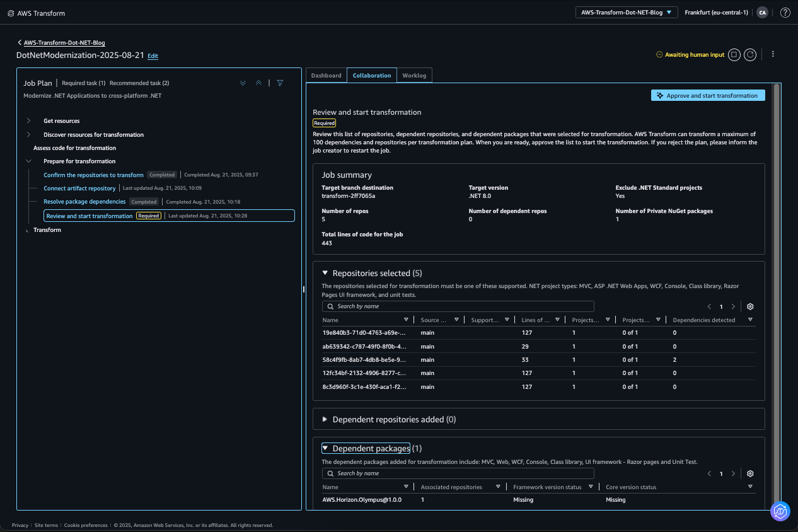This screenshot has height=532, width=798.
Task: Stop the running transformation job
Action: point(734,54)
